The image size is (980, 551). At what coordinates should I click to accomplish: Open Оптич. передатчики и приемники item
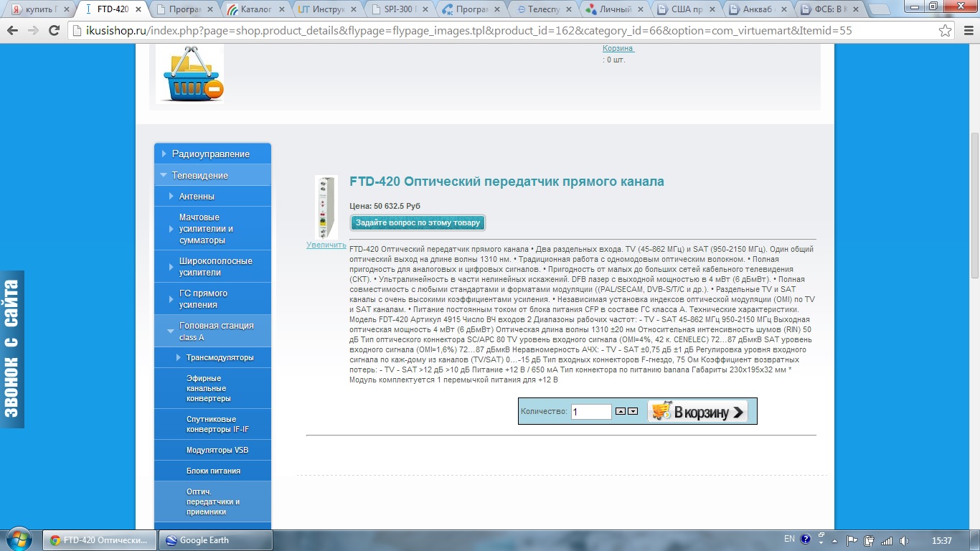pyautogui.click(x=212, y=501)
